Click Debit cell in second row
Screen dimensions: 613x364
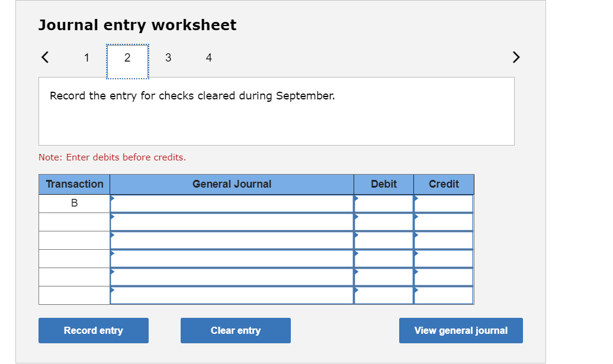point(384,222)
